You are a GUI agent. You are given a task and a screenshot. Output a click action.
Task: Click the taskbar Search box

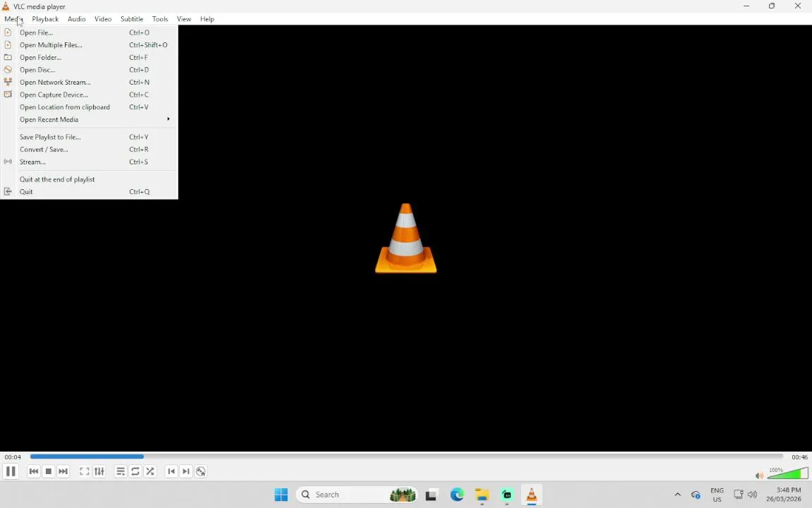tap(357, 495)
